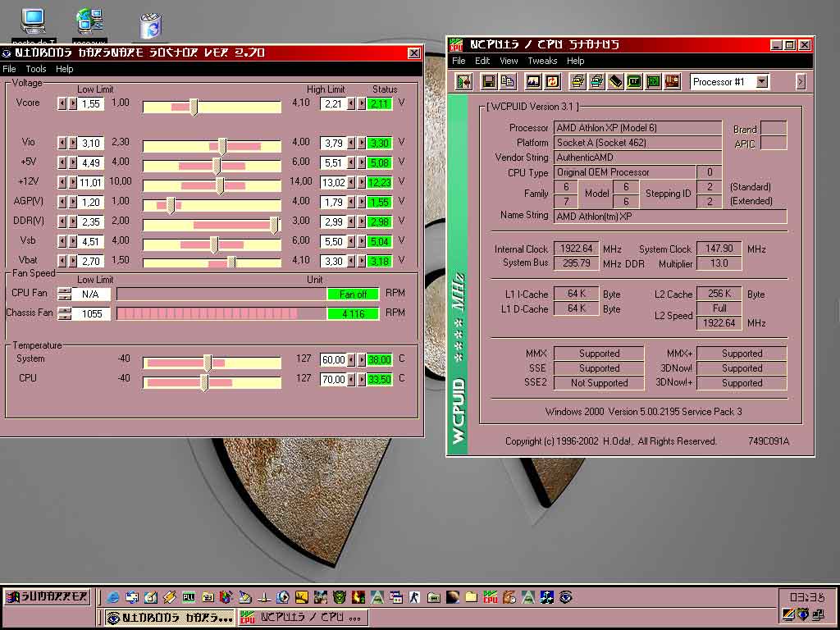Click the floppy disk save icon in WCPUID
Viewport: 840px width, 630px height.
pyautogui.click(x=488, y=81)
